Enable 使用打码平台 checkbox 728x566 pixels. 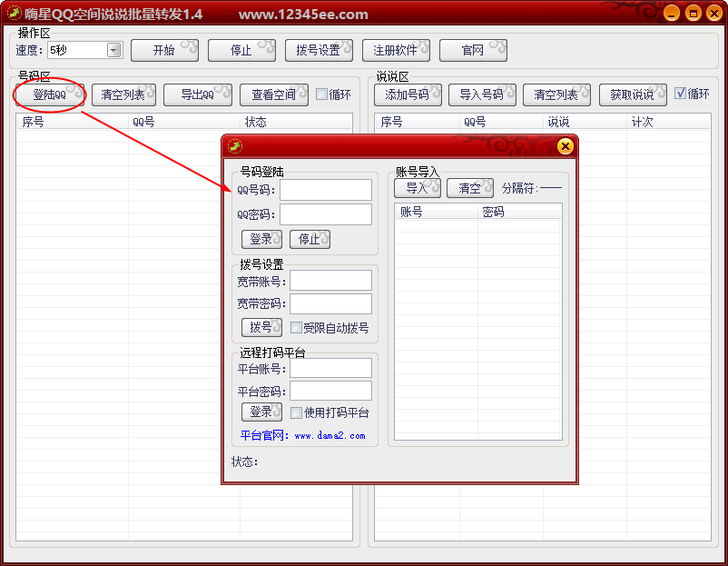pyautogui.click(x=296, y=412)
